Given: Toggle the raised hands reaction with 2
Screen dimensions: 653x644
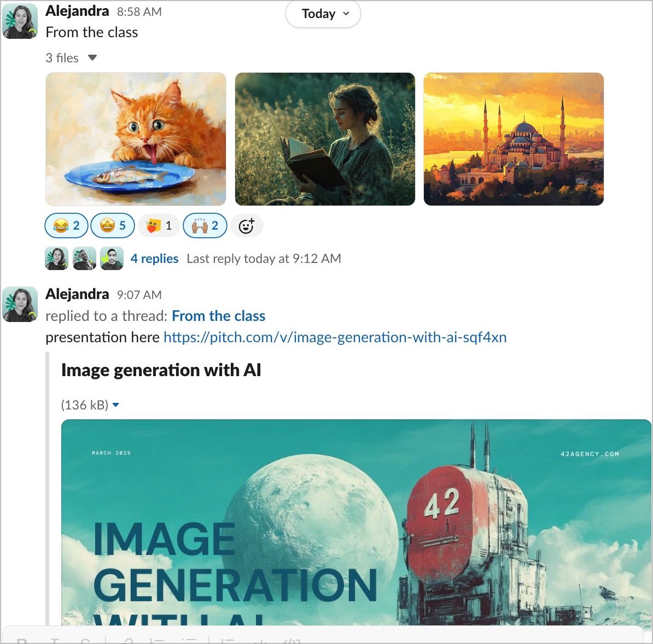Looking at the screenshot, I should [x=205, y=226].
